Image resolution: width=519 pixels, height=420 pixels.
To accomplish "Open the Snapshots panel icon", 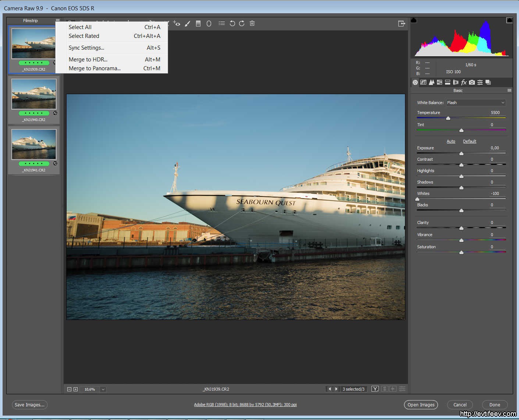I will pos(488,82).
